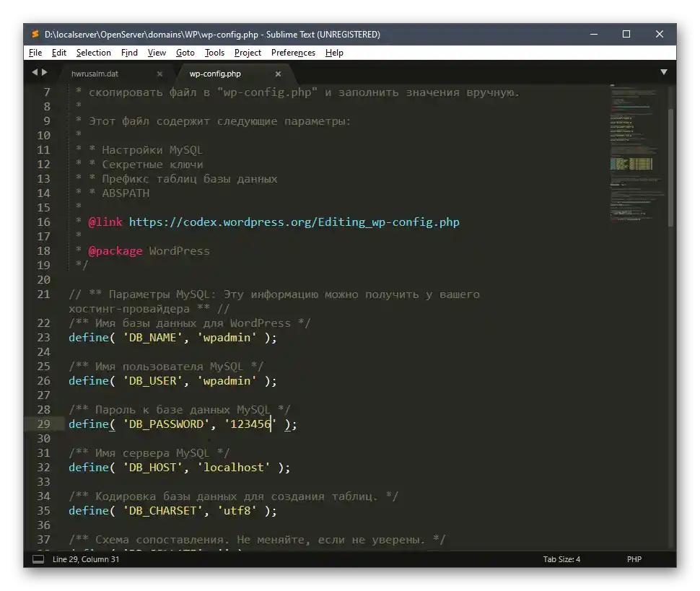Close the Sublime Text window
This screenshot has width=700, height=591.
click(660, 35)
